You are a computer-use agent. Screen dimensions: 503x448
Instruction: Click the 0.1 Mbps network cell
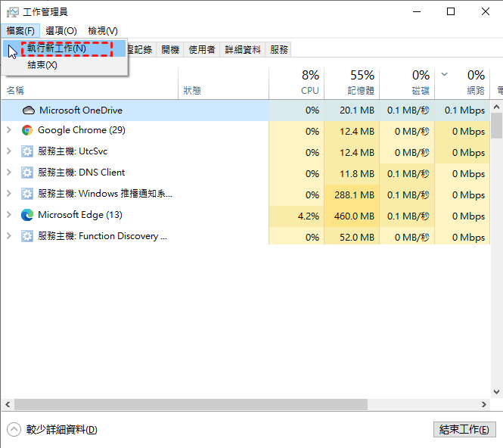point(462,110)
